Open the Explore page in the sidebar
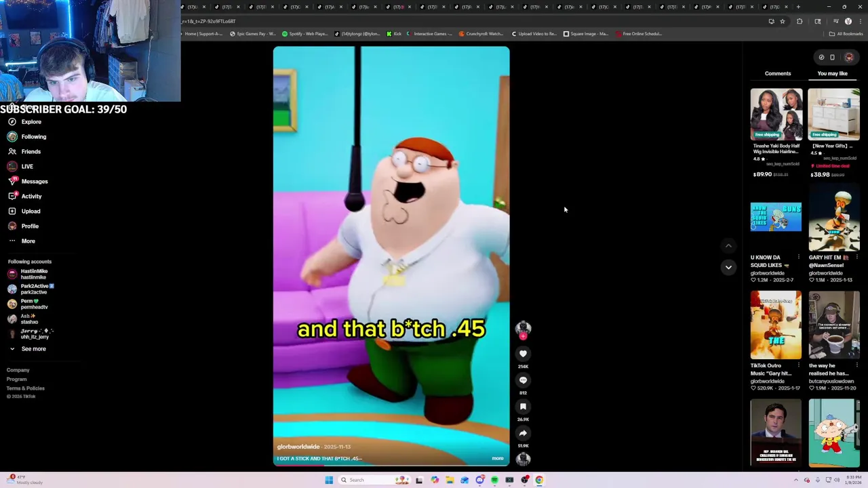 tap(24, 122)
